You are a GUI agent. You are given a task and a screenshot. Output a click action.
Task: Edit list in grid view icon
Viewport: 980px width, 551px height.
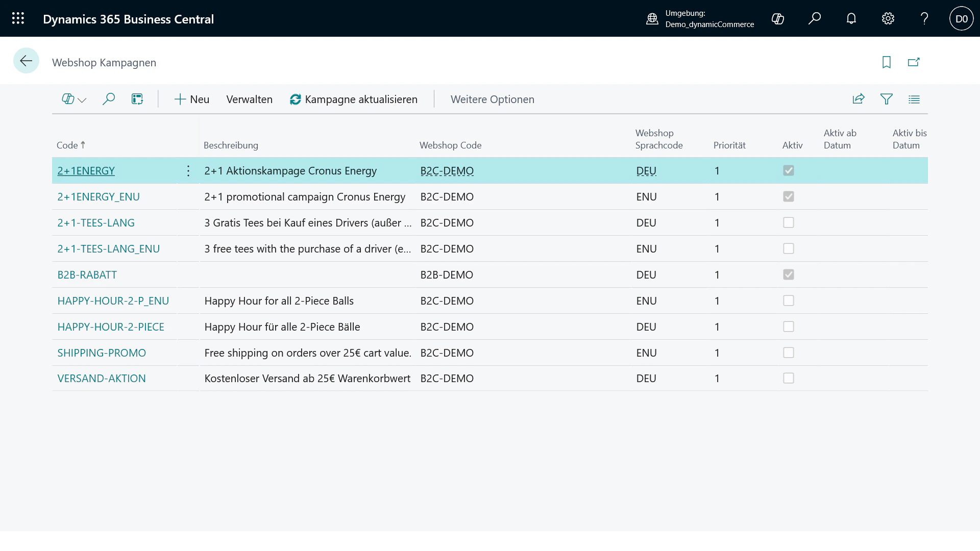pyautogui.click(x=137, y=99)
